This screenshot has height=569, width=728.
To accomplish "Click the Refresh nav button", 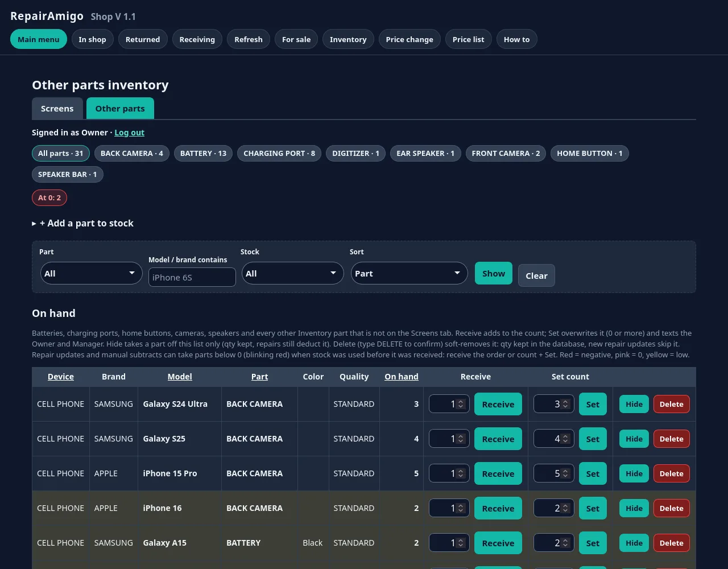I will point(249,39).
